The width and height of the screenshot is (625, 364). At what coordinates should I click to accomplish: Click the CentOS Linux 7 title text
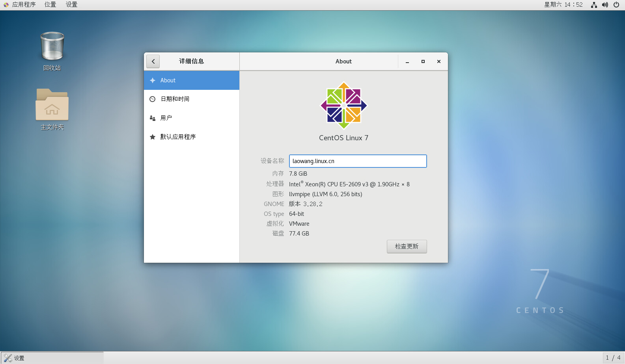[344, 138]
